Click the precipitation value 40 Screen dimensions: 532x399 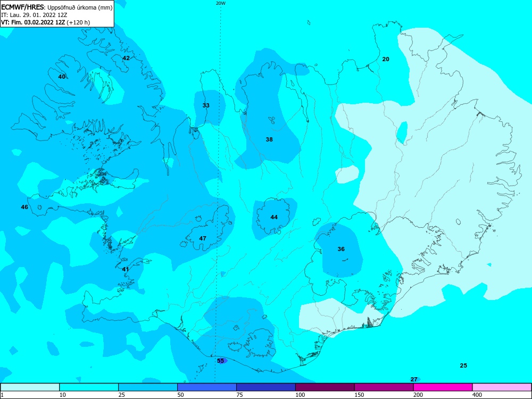coord(62,77)
